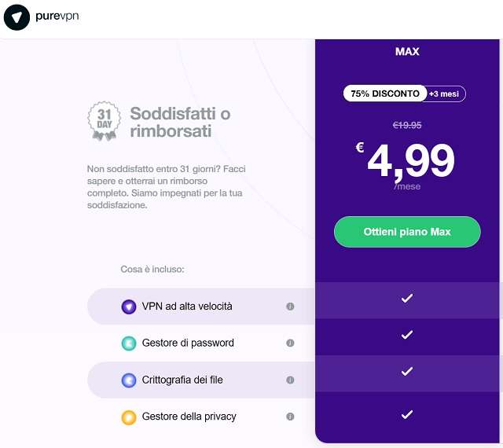Click the privacy manager yellow icon
The image size is (503, 448).
coord(129,417)
